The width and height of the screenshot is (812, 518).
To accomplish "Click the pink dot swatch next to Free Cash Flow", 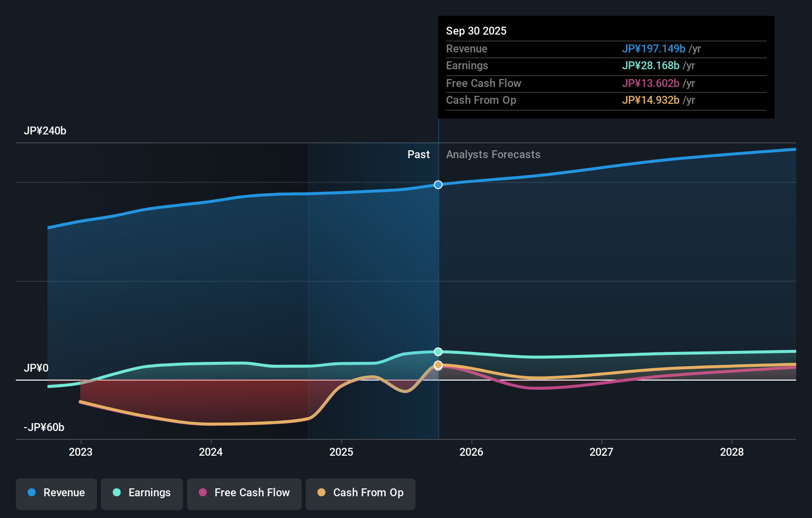I will [x=203, y=493].
